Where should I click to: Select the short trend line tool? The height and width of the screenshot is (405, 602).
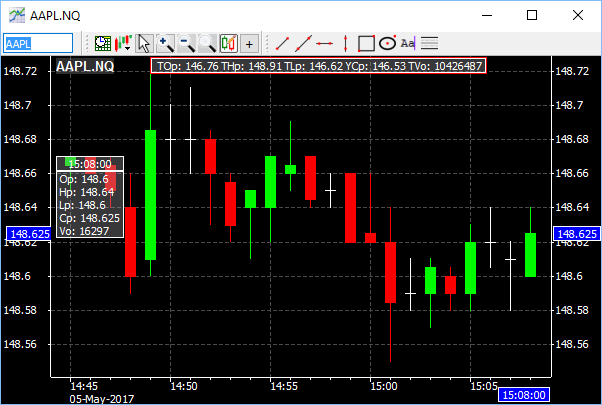tap(282, 43)
